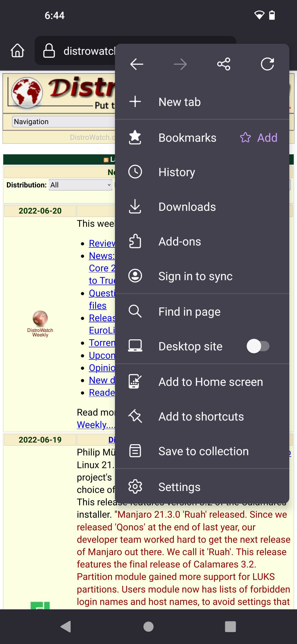This screenshot has width=297, height=644.
Task: Open the 'files' link
Action: pos(98,305)
